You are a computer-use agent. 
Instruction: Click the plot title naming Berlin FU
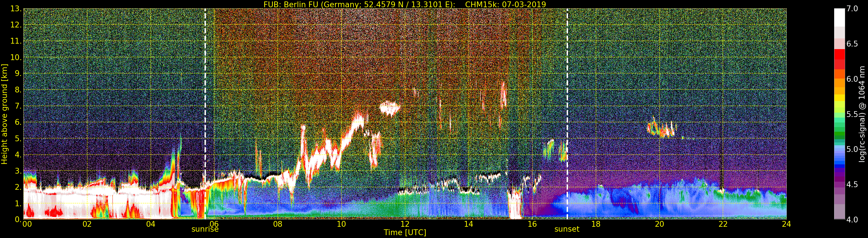pyautogui.click(x=405, y=4)
